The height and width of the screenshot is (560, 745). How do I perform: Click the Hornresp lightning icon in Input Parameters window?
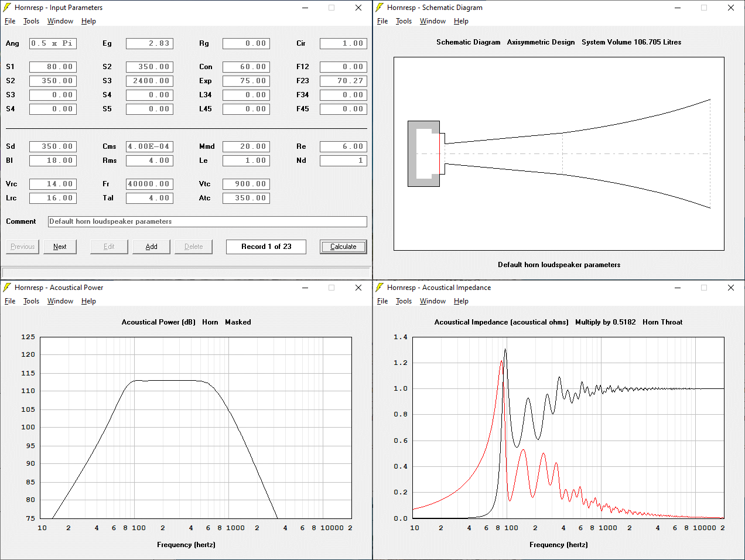(7, 8)
